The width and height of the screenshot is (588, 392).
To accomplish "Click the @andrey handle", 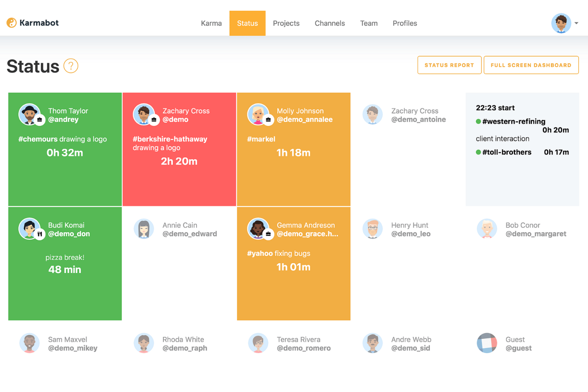I will coord(63,120).
